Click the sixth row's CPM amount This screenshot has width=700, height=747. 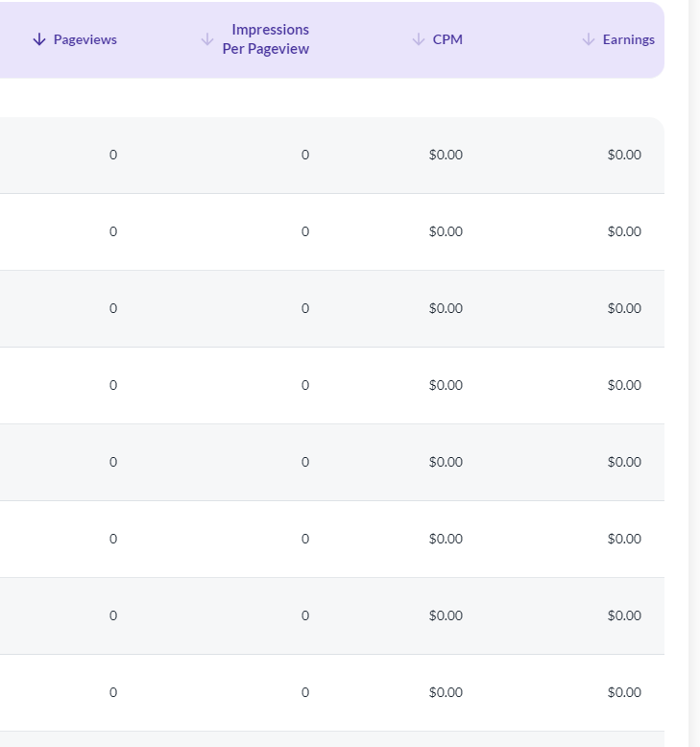(x=446, y=539)
